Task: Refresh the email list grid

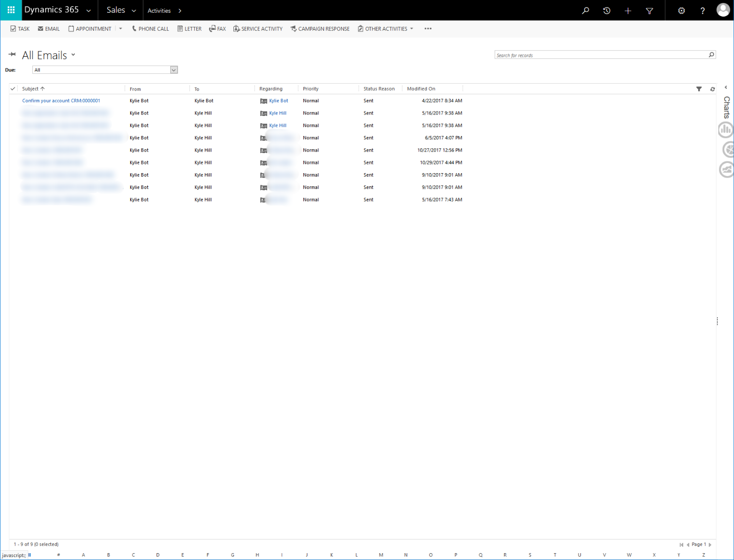Action: (x=712, y=89)
